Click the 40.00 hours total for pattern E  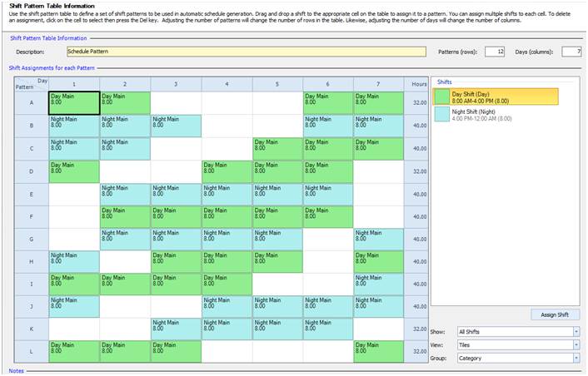(x=416, y=195)
